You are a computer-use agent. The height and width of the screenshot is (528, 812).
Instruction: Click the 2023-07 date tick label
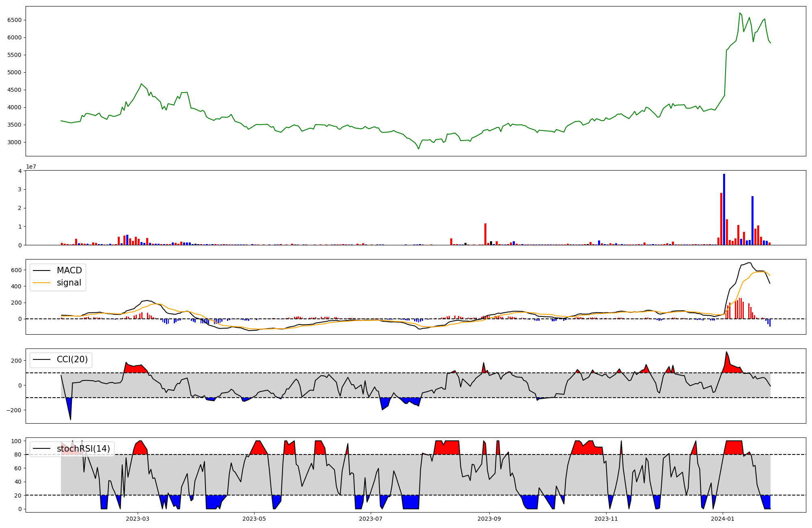point(371,519)
